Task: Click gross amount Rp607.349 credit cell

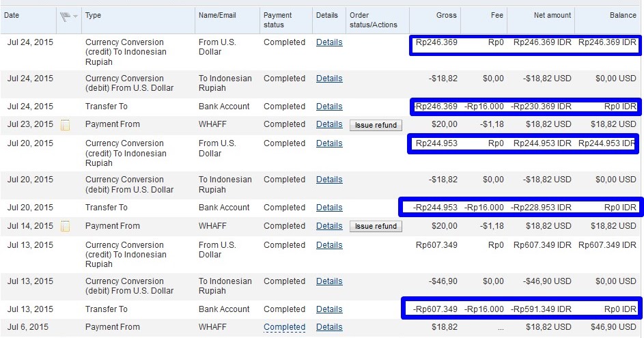Action: click(436, 244)
